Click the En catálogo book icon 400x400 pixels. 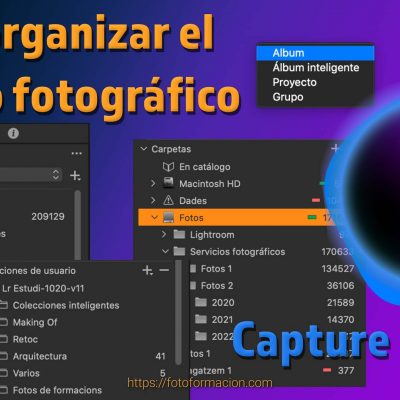[168, 167]
